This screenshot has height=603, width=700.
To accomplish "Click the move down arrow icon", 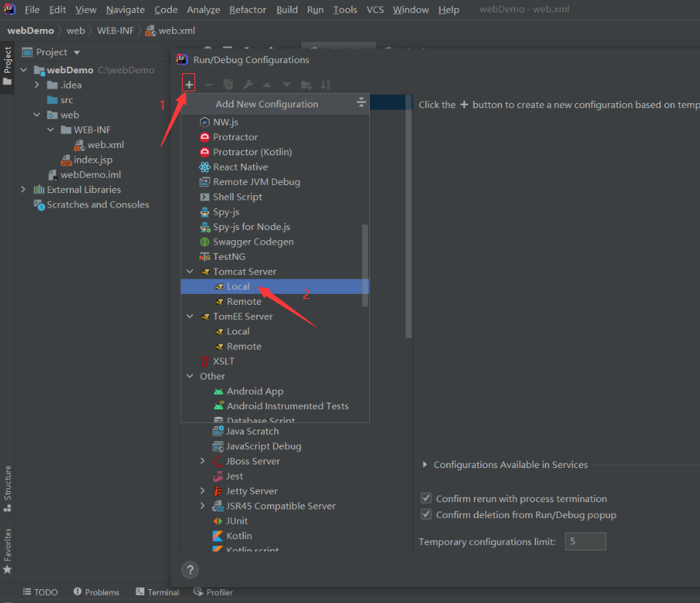I will point(287,84).
